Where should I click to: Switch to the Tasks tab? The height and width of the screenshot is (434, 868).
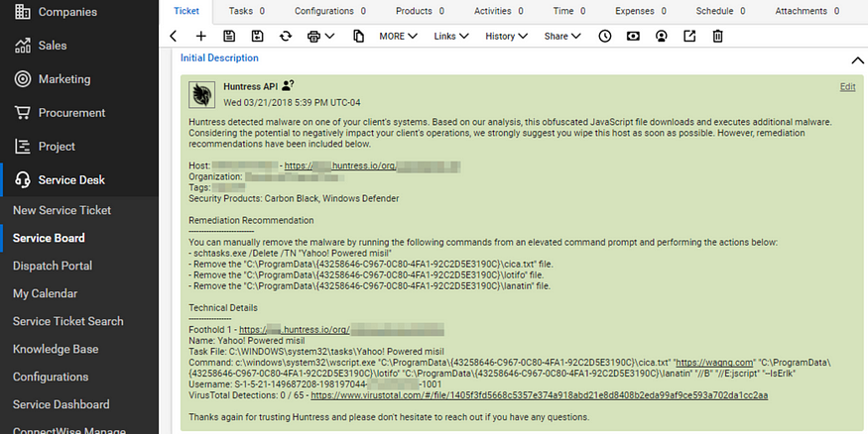pos(247,11)
